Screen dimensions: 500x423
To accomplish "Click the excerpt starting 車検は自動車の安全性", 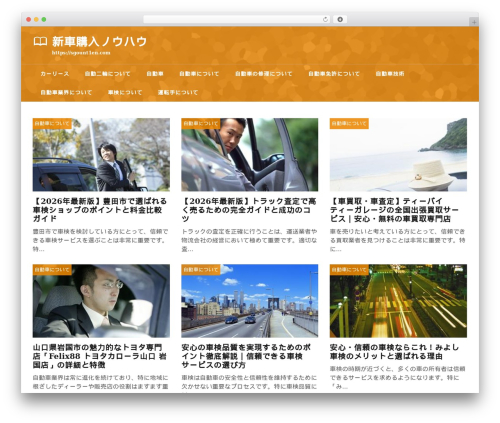I will tap(249, 382).
